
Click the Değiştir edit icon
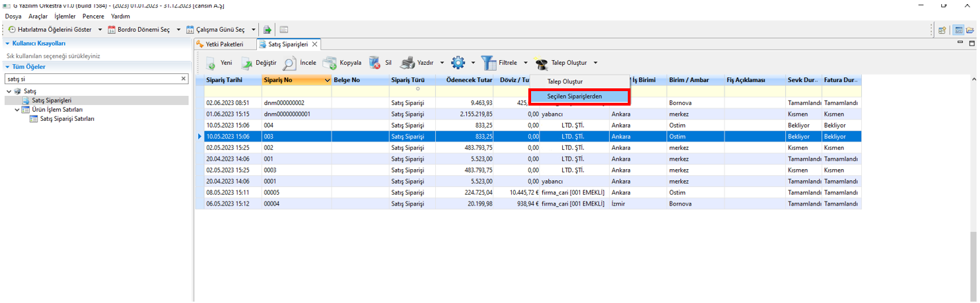pyautogui.click(x=247, y=63)
